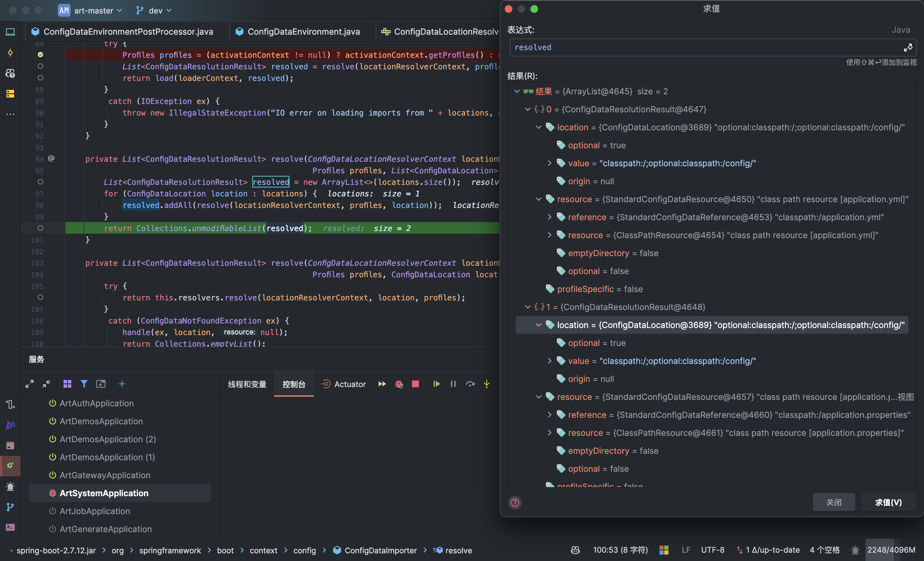Click the Pause Program icon

coord(453,384)
